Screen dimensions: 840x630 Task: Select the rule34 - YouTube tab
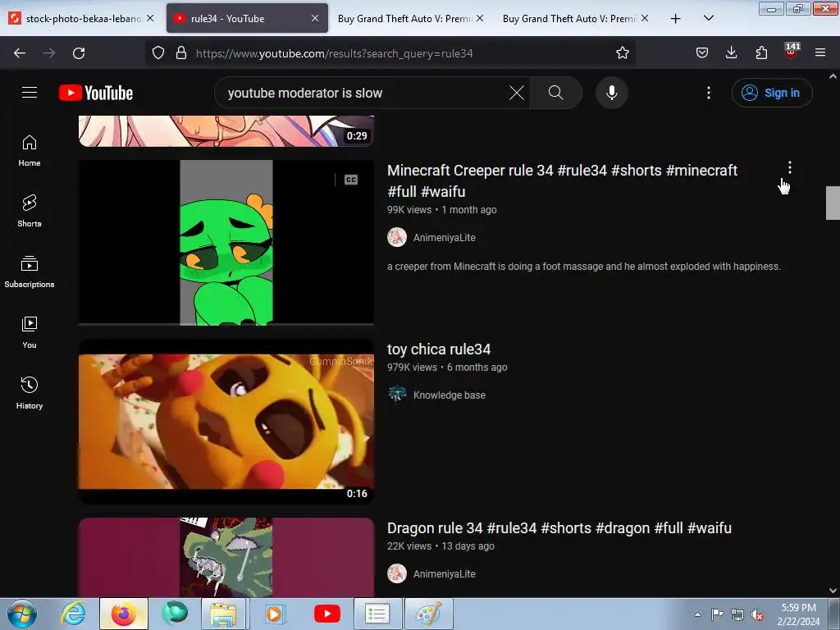(x=247, y=19)
